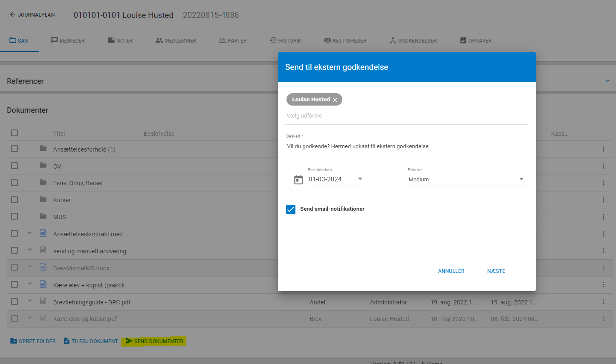
Task: Open the three-dot menu for Ferie, Orlov, Barsel
Action: pyautogui.click(x=604, y=183)
